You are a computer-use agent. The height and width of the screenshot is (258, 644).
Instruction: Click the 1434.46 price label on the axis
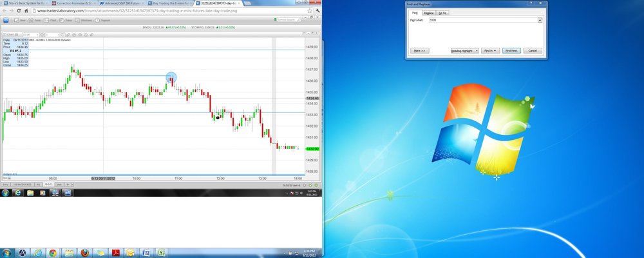[312, 98]
